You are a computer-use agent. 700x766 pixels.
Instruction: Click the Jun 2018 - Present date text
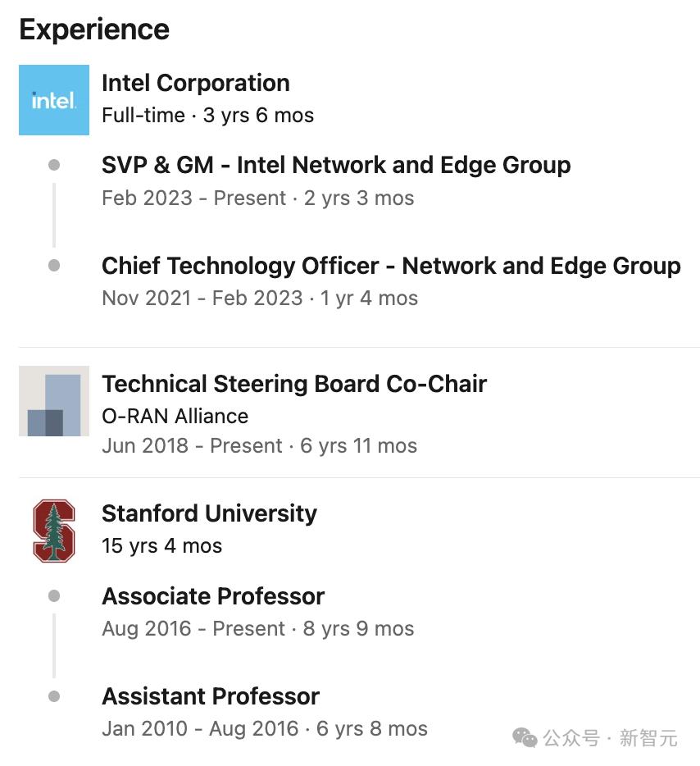[192, 446]
